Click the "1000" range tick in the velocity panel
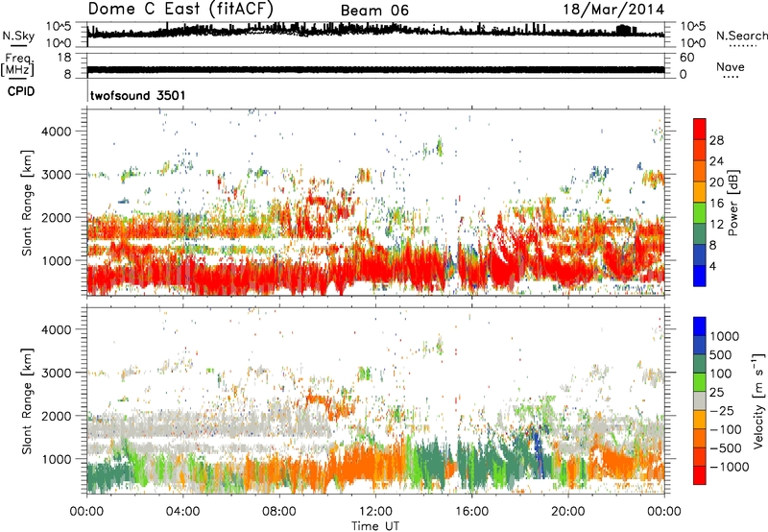The width and height of the screenshot is (768, 532). [56, 459]
